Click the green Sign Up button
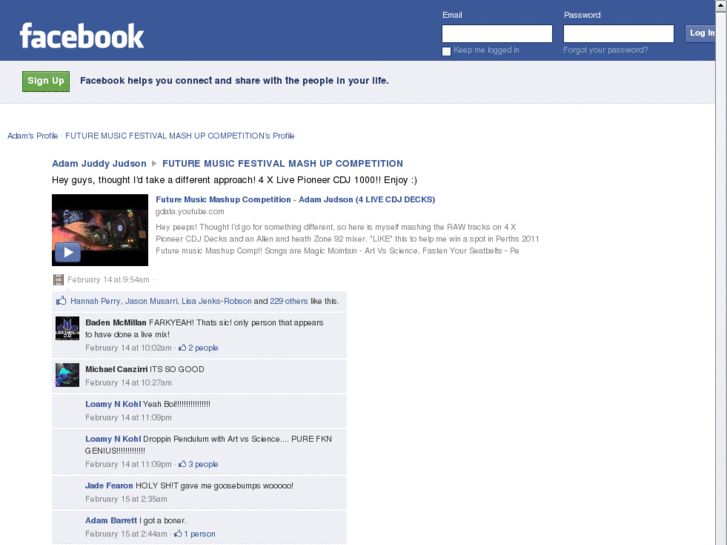The image size is (727, 545). pos(46,81)
